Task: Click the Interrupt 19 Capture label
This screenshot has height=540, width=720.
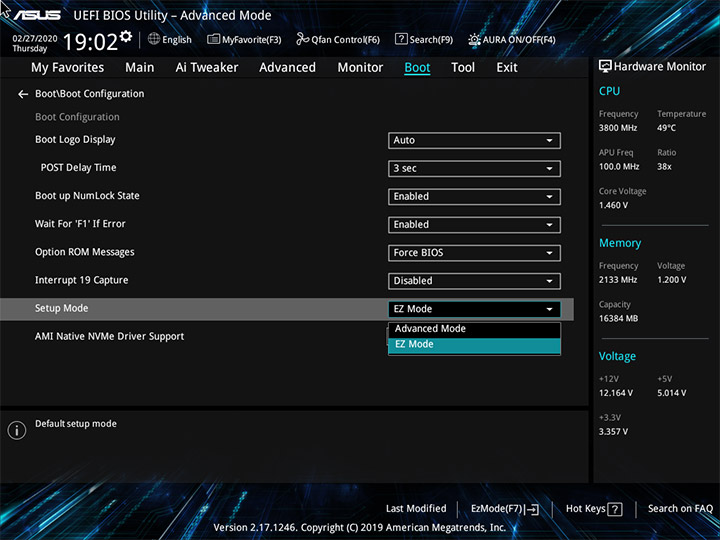Action: (82, 280)
